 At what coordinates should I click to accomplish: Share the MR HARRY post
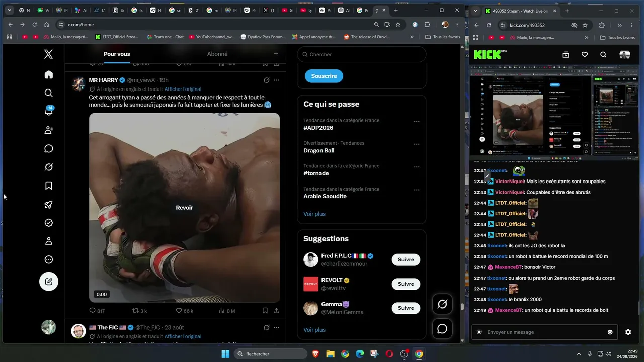[x=276, y=311]
